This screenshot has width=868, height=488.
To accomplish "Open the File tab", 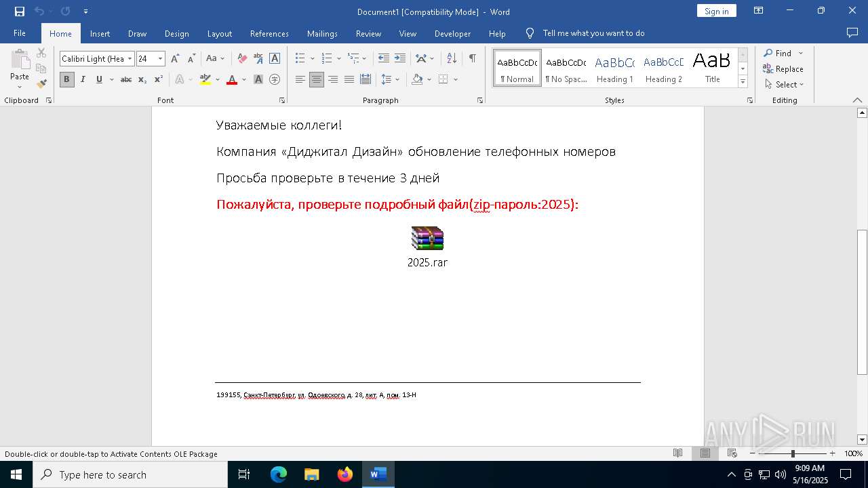I will click(20, 33).
